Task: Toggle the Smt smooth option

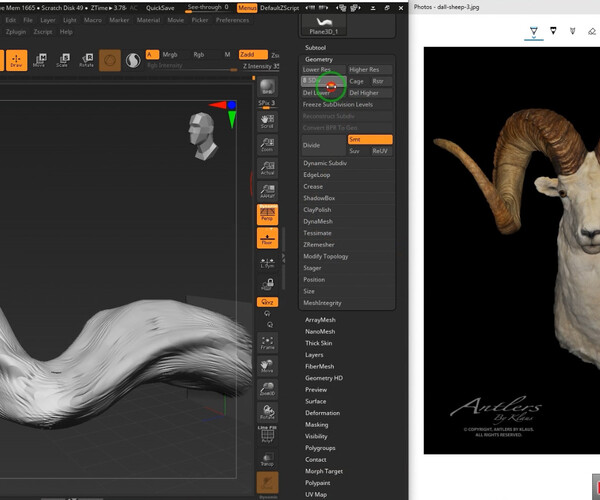Action: click(370, 139)
